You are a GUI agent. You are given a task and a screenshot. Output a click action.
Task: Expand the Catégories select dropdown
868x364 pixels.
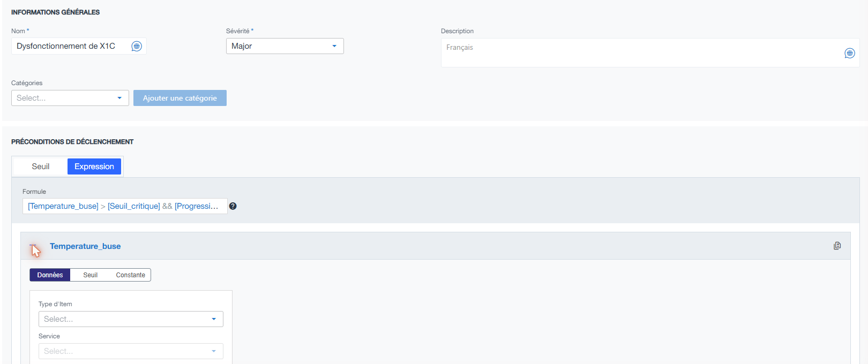tap(70, 98)
